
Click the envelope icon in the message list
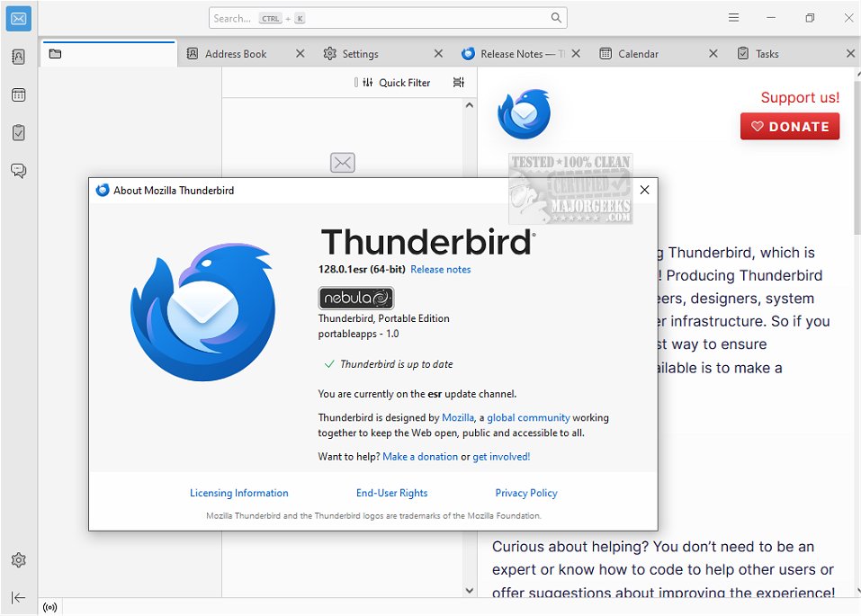(343, 163)
